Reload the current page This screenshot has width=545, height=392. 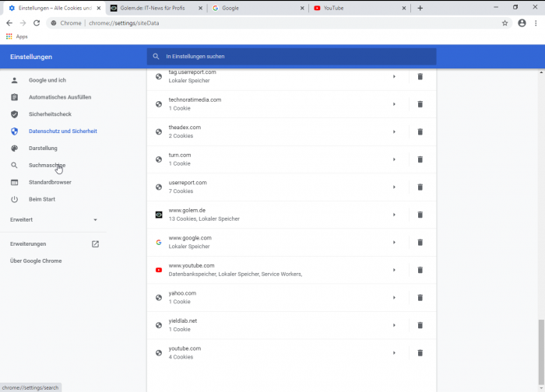pos(37,23)
